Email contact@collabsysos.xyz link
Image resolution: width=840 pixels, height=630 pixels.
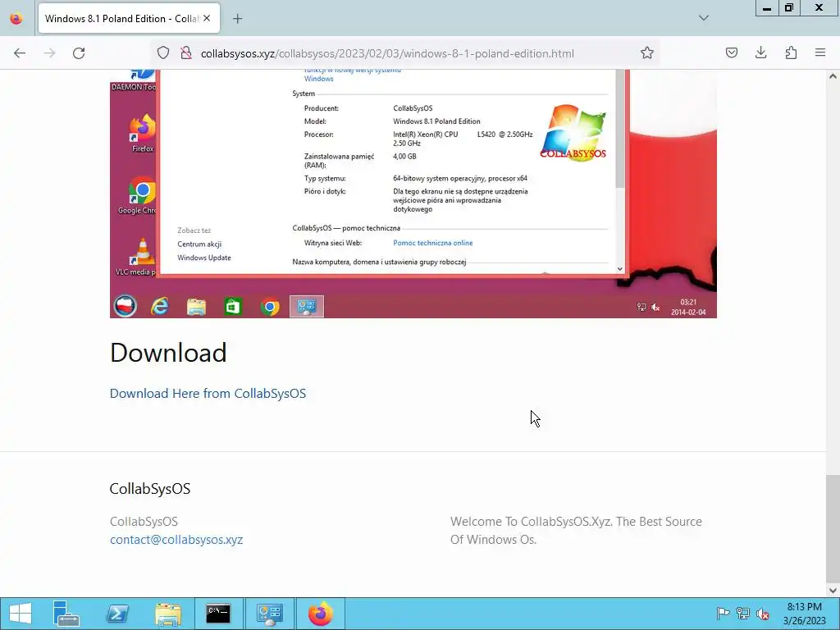tap(176, 540)
